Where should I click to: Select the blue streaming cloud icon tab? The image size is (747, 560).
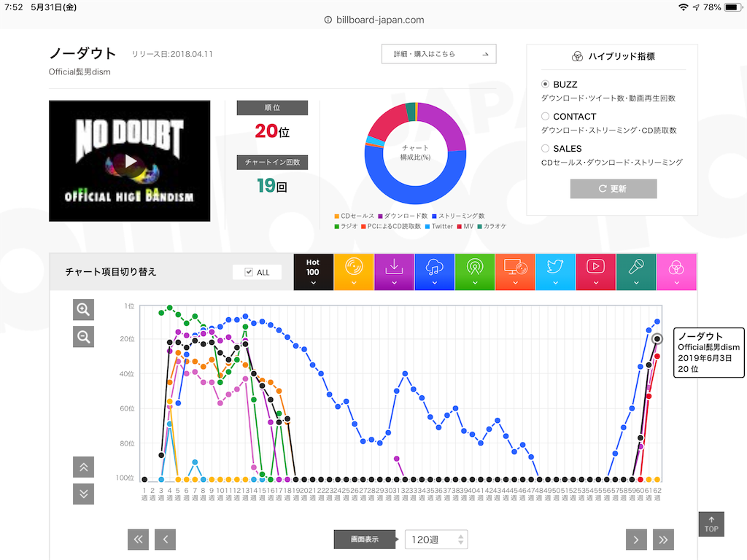(435, 272)
